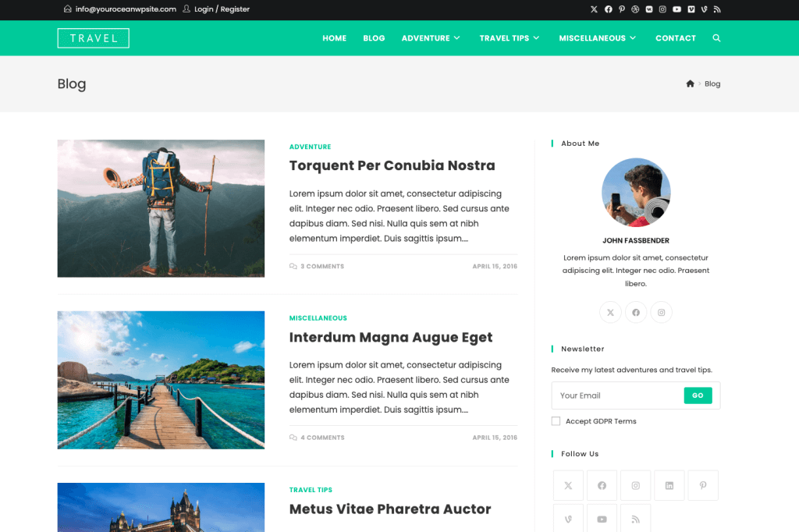Check the Accept GDPR Terms checkbox
The image size is (799, 532).
click(556, 420)
